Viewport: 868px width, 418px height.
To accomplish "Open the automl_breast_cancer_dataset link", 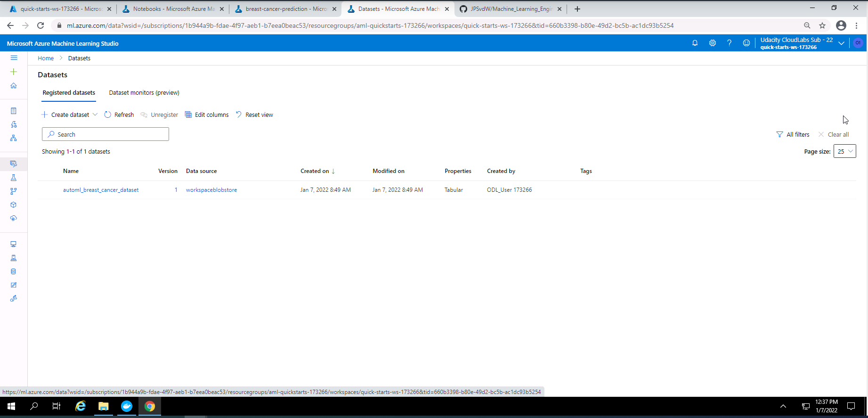I will (x=101, y=190).
